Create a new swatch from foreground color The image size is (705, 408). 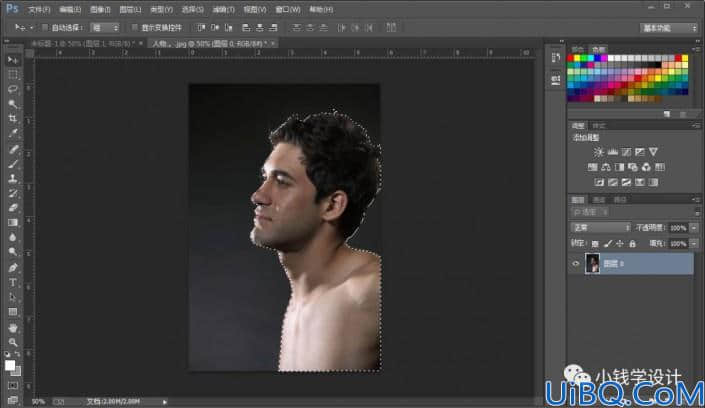coord(667,114)
